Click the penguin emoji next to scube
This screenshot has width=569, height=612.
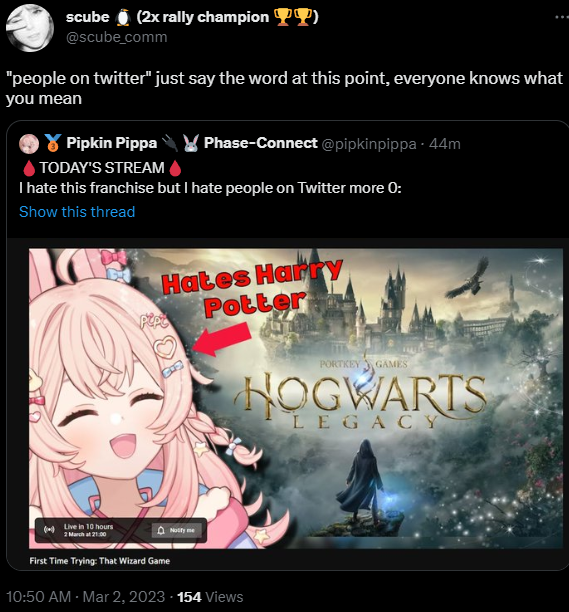pyautogui.click(x=123, y=18)
